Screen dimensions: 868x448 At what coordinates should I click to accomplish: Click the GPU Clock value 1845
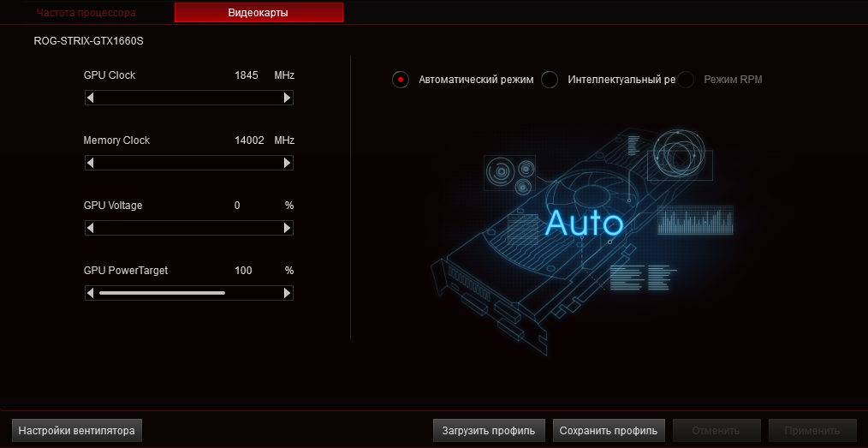(247, 75)
